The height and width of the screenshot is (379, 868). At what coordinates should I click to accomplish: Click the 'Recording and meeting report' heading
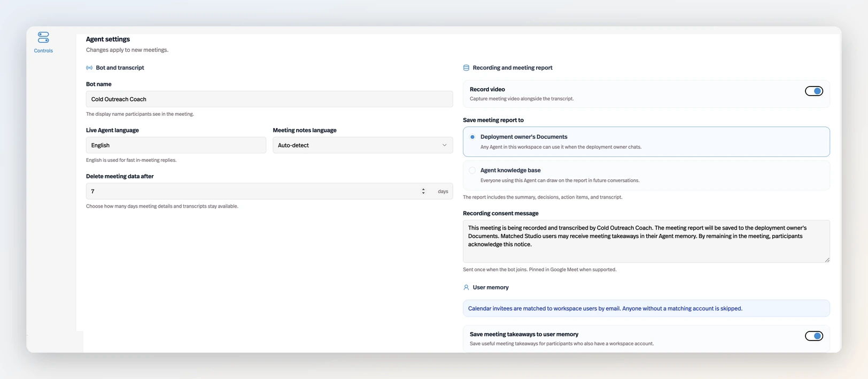coord(513,68)
